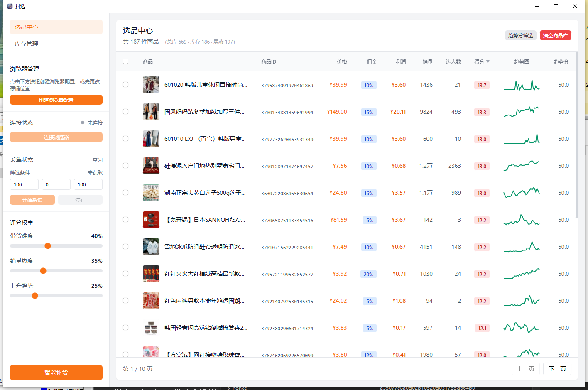
Task: Click the 硅藻泥门垫 product thumbnail
Action: coord(151,165)
